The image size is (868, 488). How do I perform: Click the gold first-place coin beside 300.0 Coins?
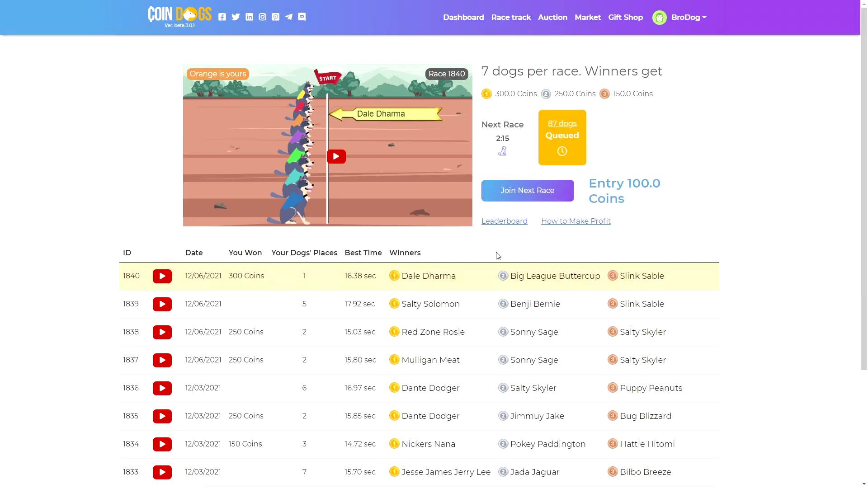(486, 94)
